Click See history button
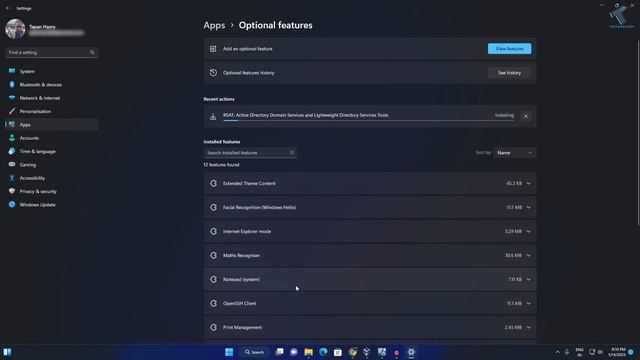This screenshot has width=640, height=360. click(x=509, y=73)
